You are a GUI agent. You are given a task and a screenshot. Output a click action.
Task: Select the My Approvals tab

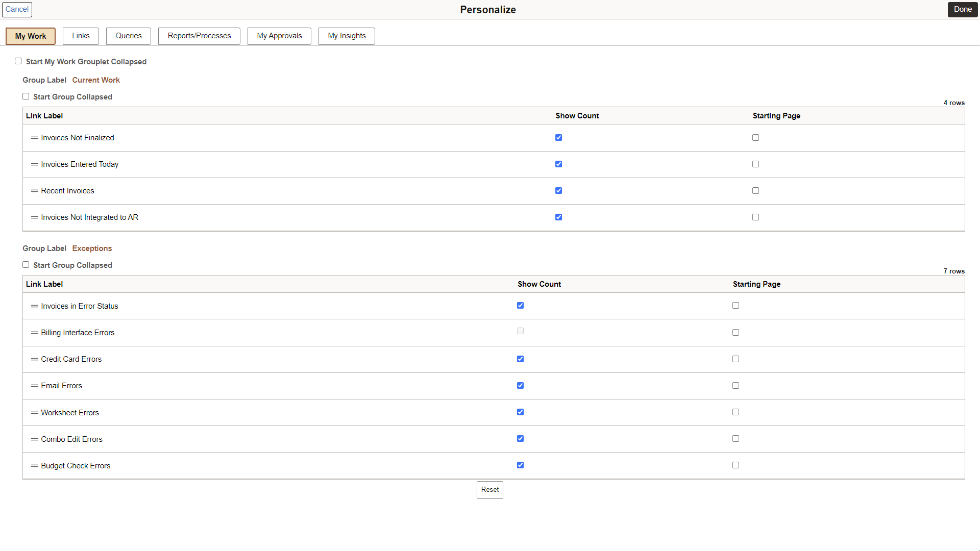pos(279,36)
